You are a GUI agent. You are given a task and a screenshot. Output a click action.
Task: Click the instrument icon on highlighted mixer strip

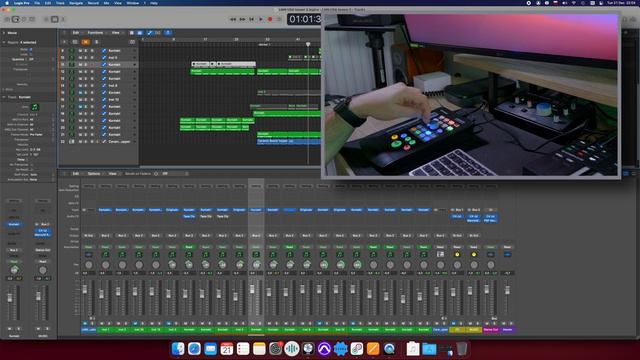point(256,254)
